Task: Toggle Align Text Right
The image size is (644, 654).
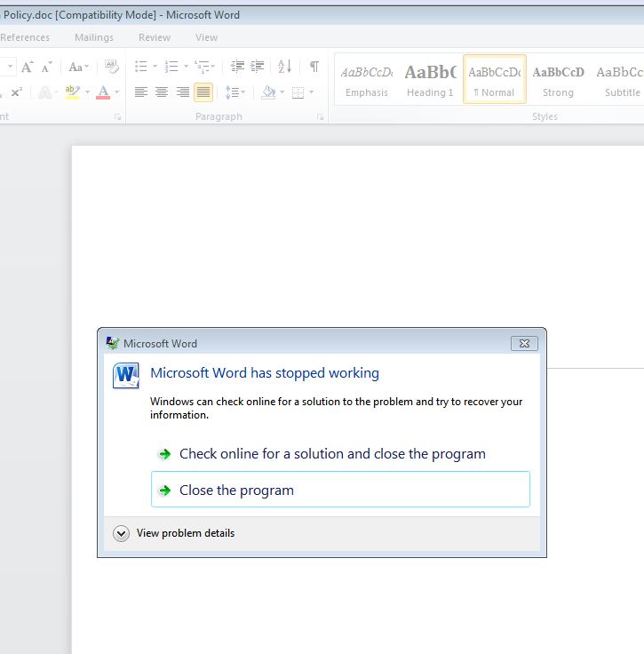Action: coord(183,92)
